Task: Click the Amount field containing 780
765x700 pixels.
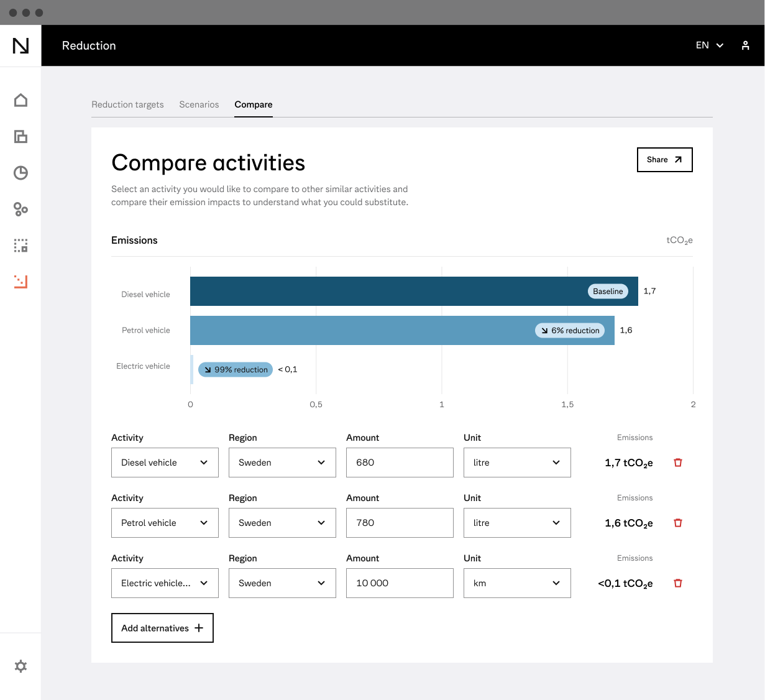Action: coord(400,523)
